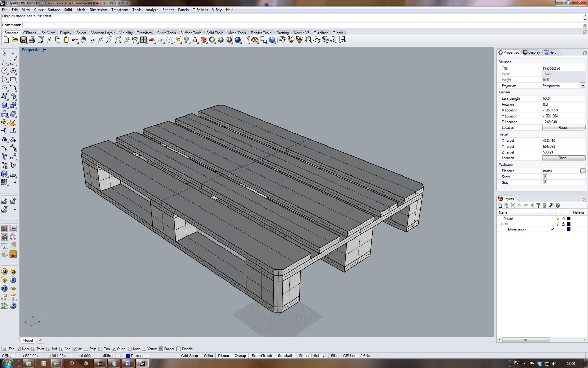
Task: Toggle the Quad osnap checkbox
Action: (114, 349)
